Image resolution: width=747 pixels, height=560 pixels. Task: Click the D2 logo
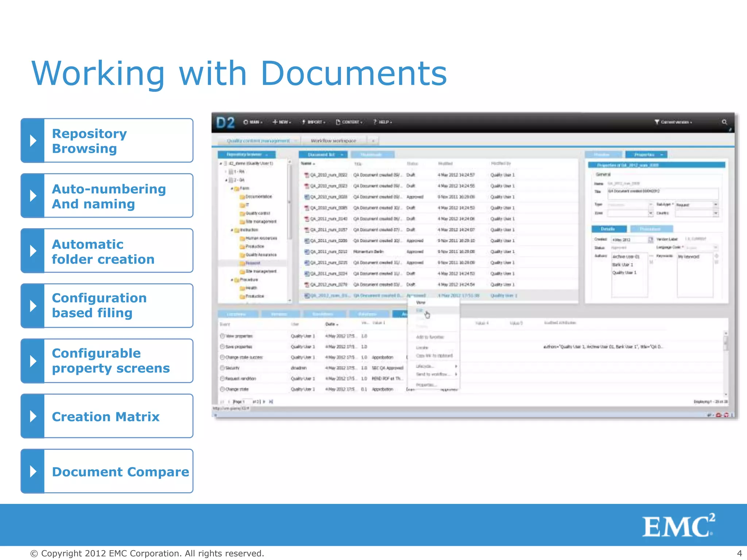click(225, 123)
